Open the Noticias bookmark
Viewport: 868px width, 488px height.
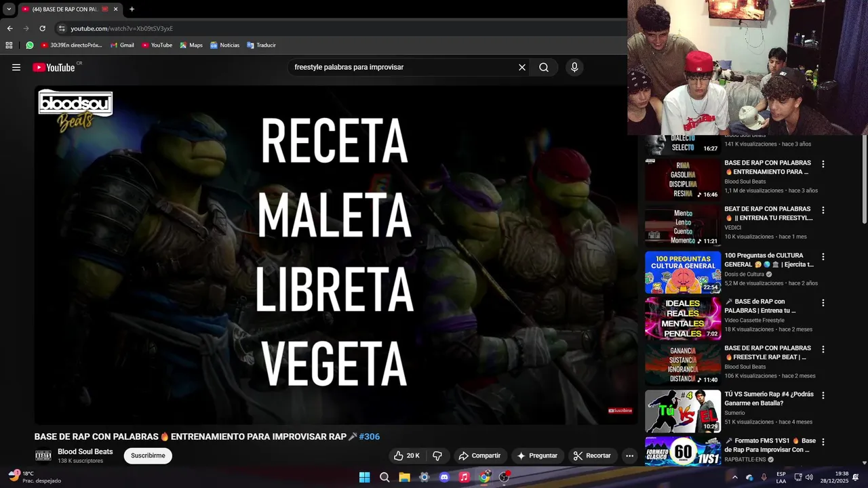pos(224,45)
